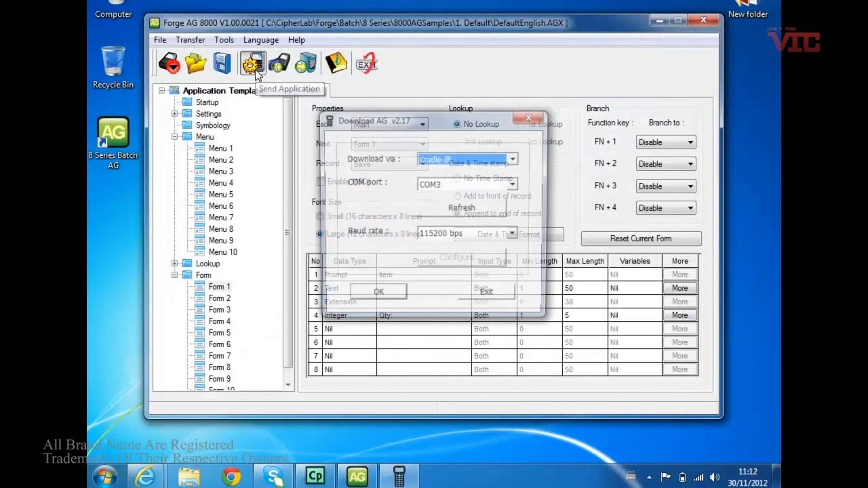Screen dimensions: 868x488
Task: Show hidden system tray icons
Action: point(649,477)
